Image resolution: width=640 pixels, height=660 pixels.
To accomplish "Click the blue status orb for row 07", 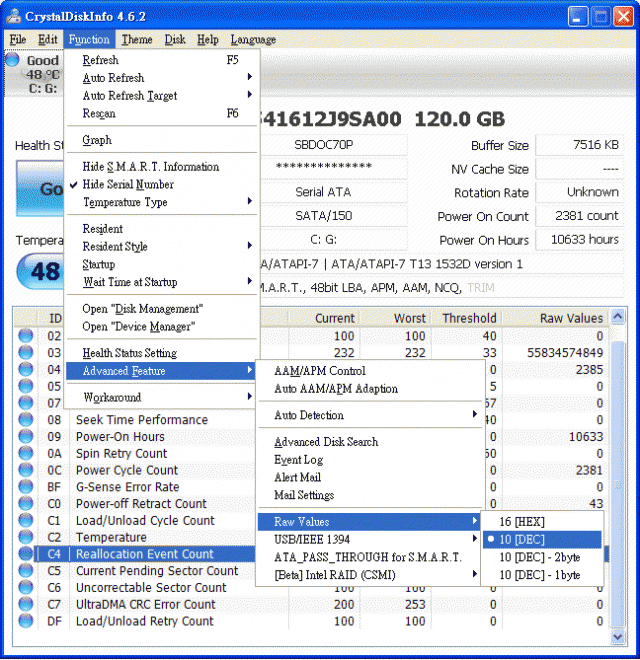I will point(26,403).
